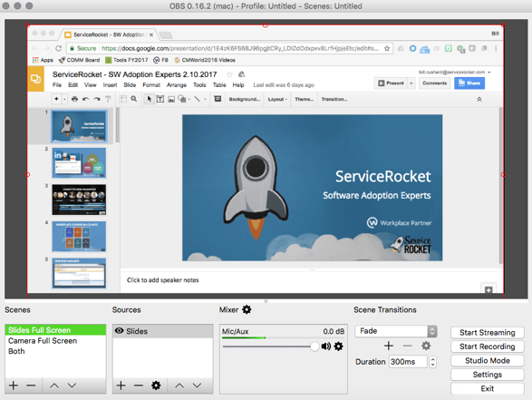
Task: Open the Transition... panel
Action: [x=334, y=99]
